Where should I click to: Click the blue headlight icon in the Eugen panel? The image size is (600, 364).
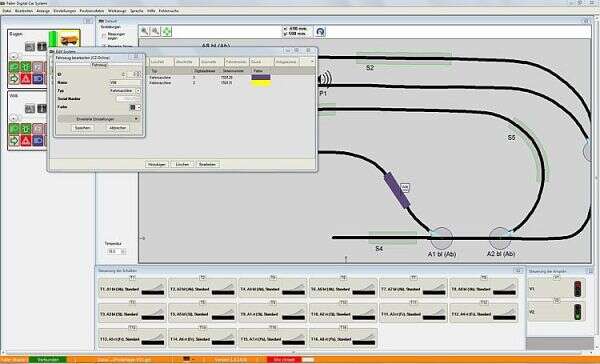(38, 79)
